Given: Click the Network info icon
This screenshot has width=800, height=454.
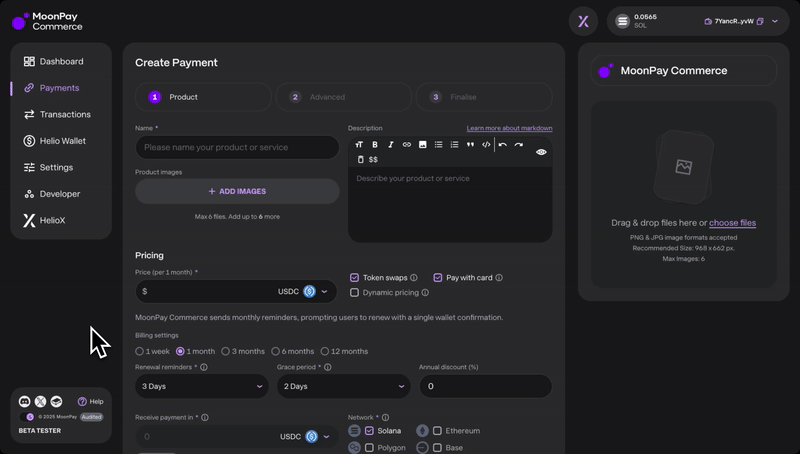Looking at the screenshot, I should [x=386, y=418].
